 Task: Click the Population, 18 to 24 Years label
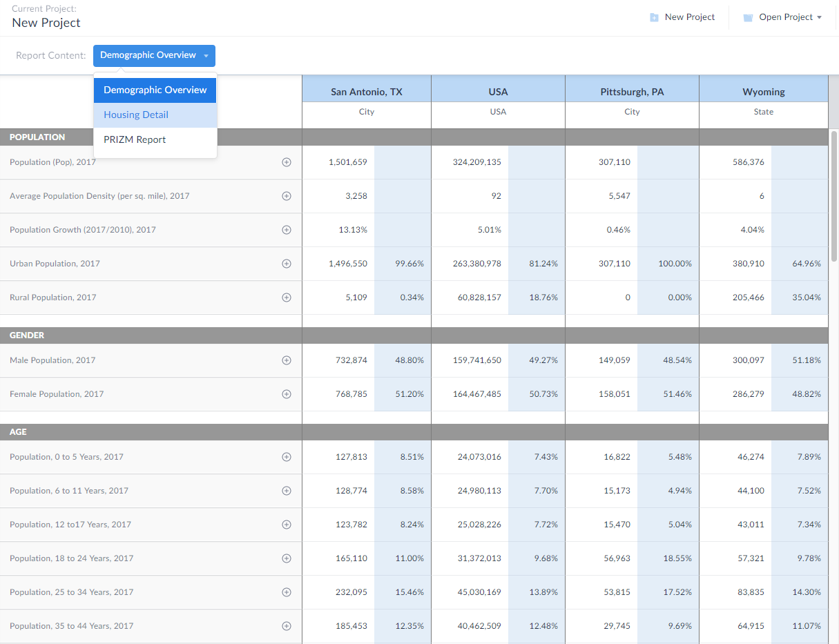(72, 558)
